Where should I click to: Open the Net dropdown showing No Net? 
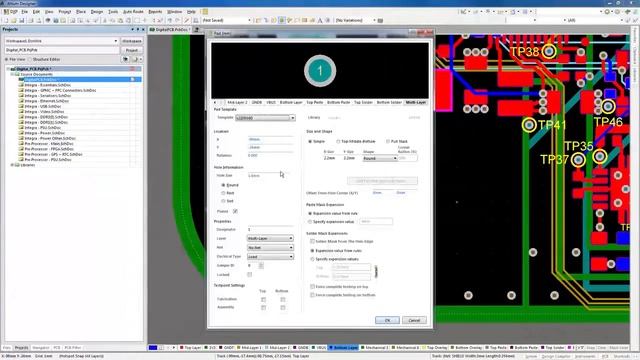tap(270, 248)
